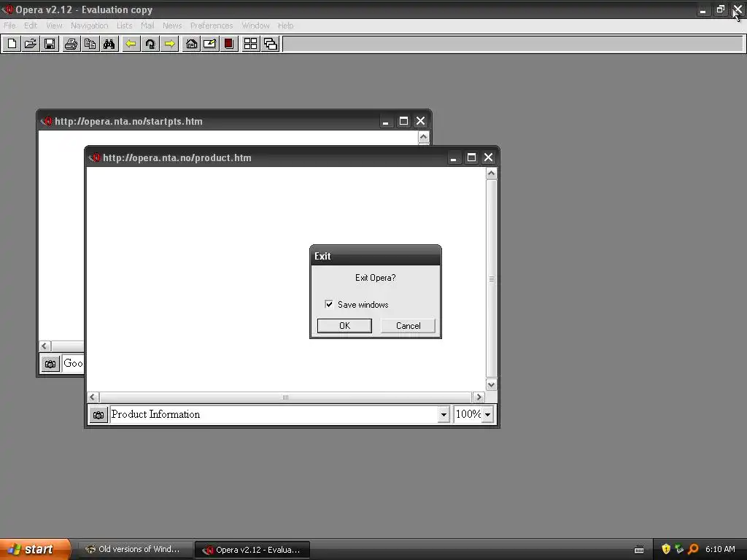Open the File menu

(x=9, y=26)
